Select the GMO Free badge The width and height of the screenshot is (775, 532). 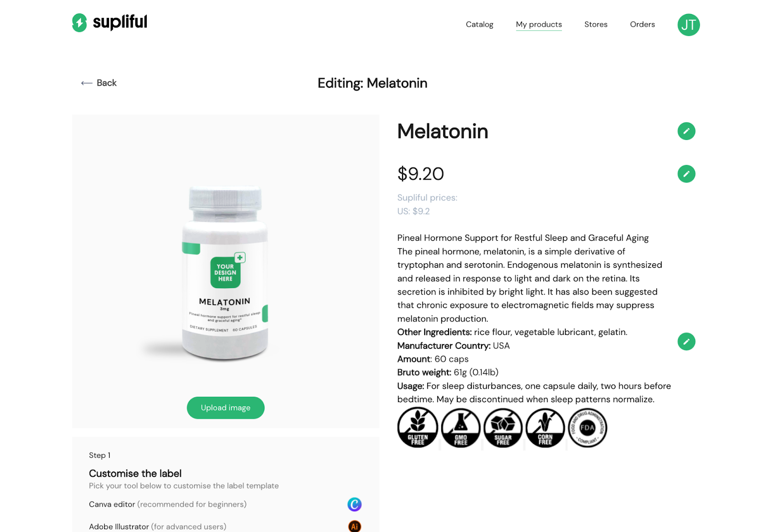click(460, 427)
